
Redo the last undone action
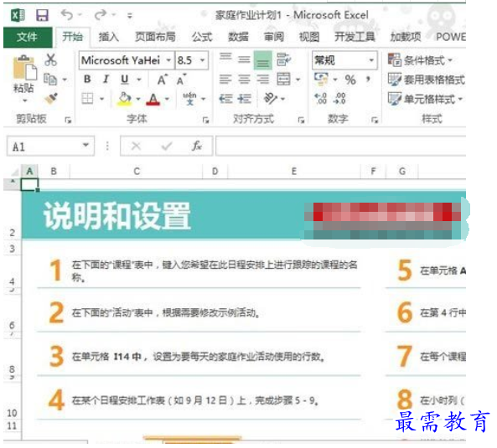click(101, 14)
